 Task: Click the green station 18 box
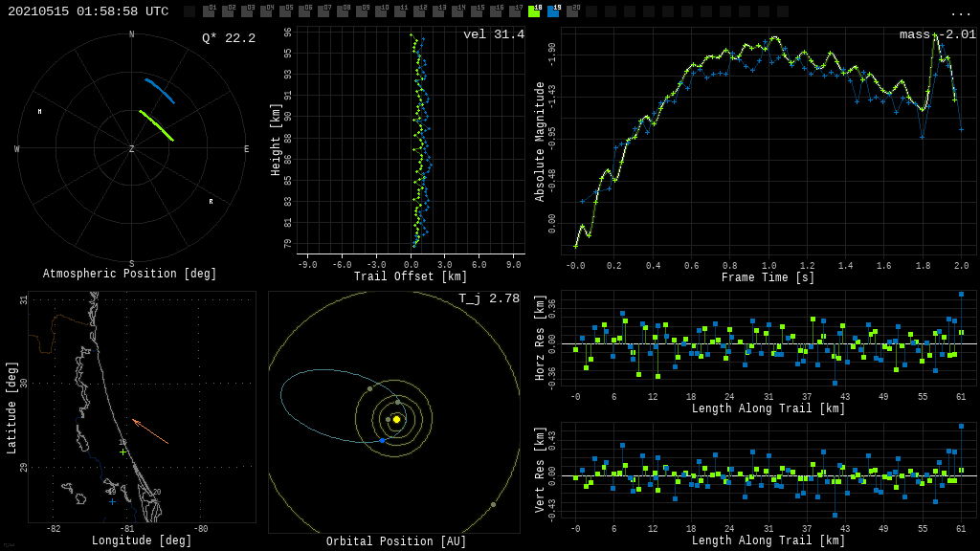click(534, 11)
